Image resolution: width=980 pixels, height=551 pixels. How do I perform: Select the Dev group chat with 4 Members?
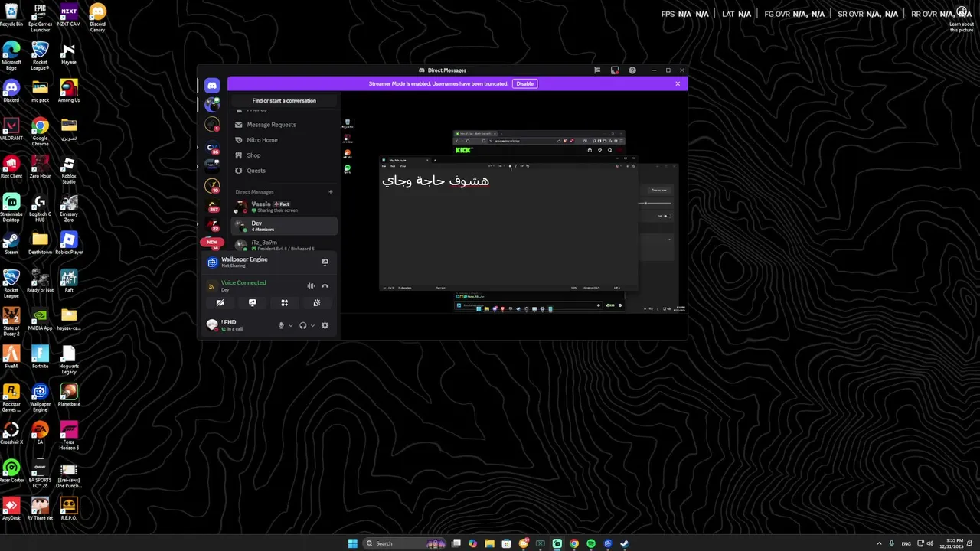(x=284, y=226)
